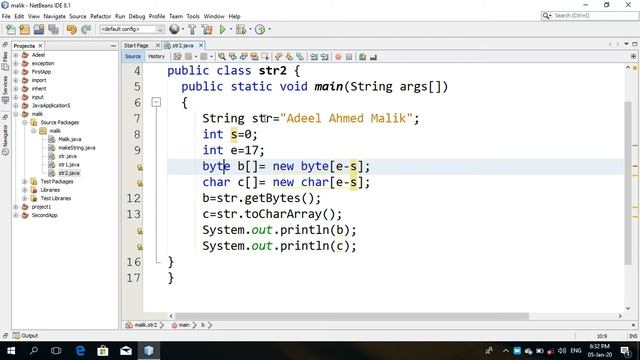The width and height of the screenshot is (640, 360).
Task: Open the Debug menu
Action: [137, 16]
